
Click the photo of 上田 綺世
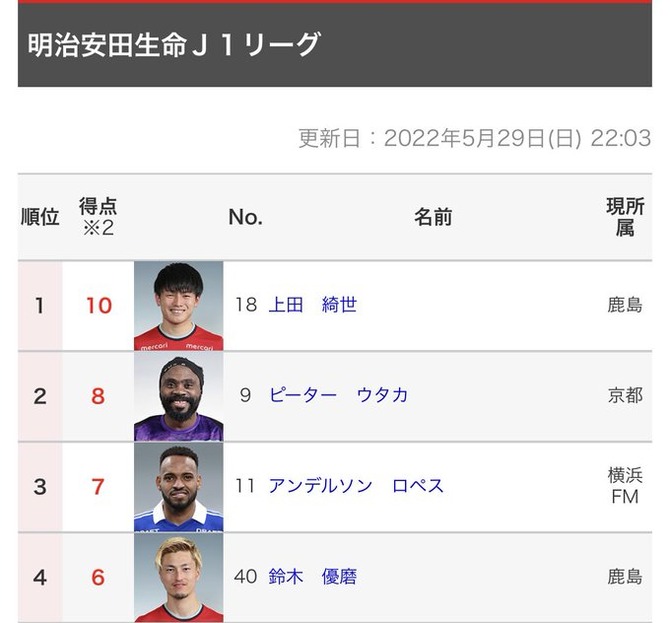pyautogui.click(x=179, y=306)
